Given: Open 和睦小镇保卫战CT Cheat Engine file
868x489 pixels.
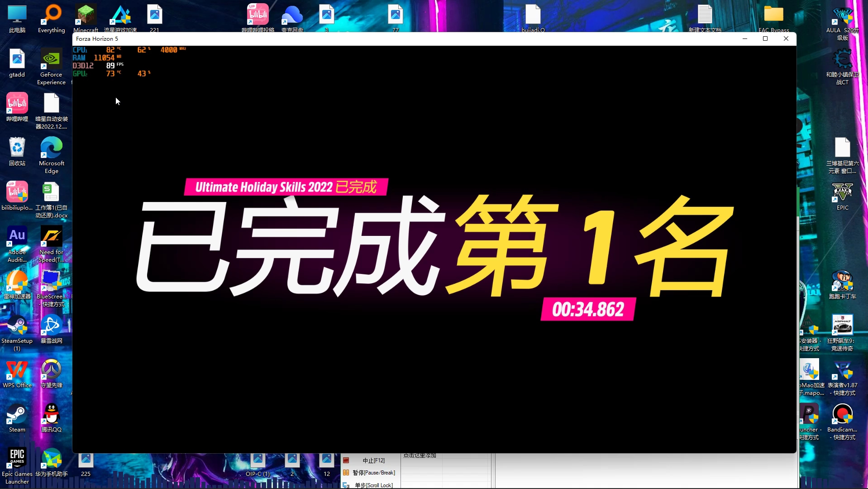Looking at the screenshot, I should click(843, 67).
